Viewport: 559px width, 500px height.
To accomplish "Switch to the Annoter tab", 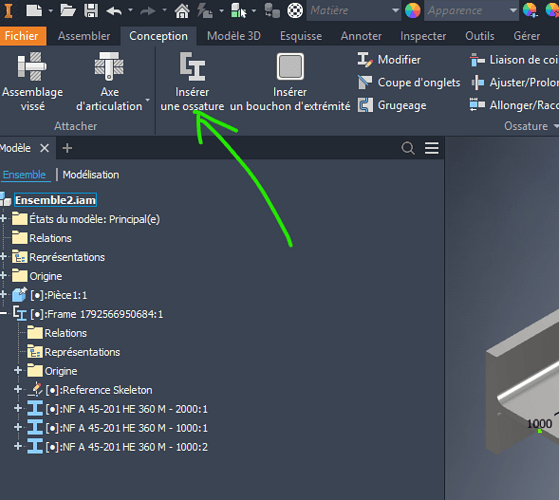I will click(x=361, y=36).
